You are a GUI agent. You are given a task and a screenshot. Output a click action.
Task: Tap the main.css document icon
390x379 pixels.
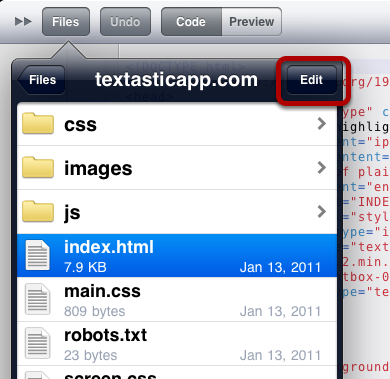[38, 299]
